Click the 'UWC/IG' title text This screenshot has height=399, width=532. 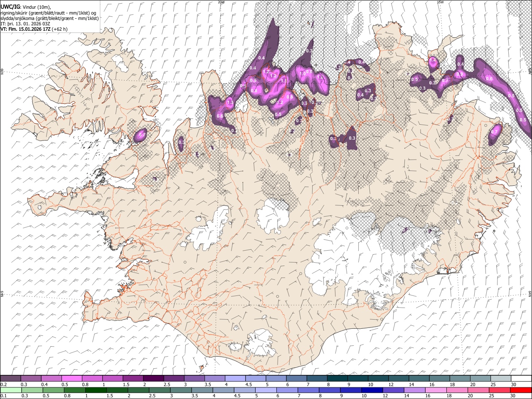(x=10, y=7)
